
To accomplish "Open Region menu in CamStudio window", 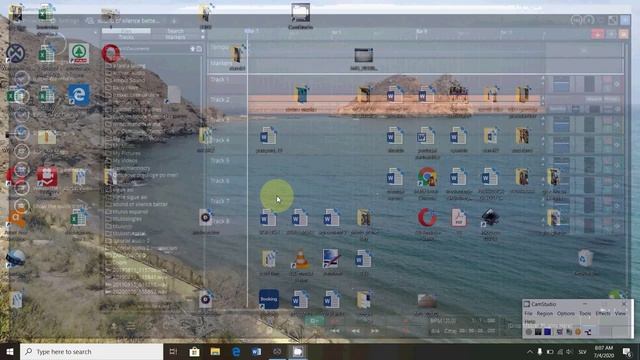I will click(x=544, y=313).
